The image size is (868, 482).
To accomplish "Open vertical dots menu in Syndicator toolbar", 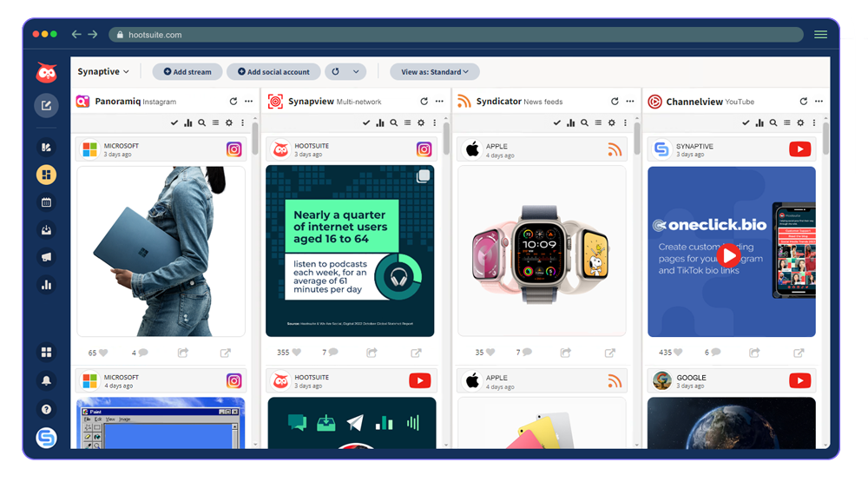I will (626, 123).
